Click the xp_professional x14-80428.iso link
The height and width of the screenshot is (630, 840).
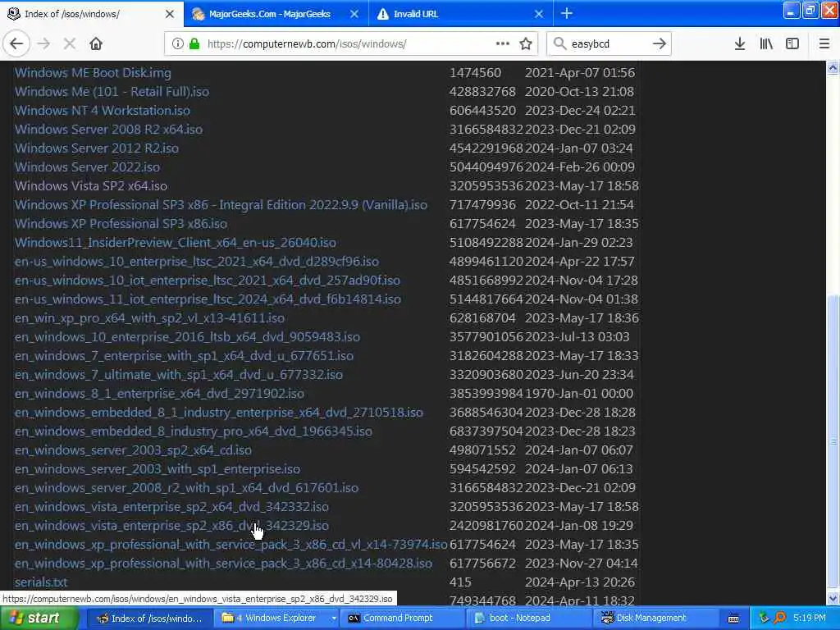(223, 563)
